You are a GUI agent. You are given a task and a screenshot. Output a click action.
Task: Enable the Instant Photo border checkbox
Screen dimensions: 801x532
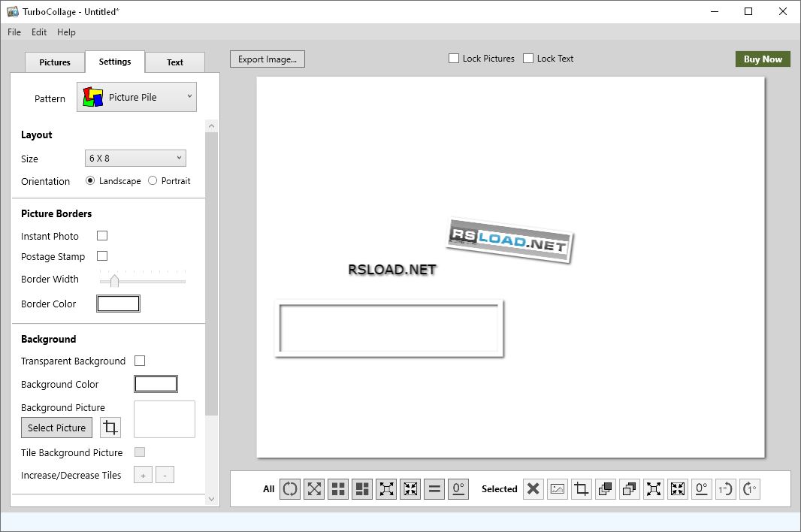click(102, 236)
